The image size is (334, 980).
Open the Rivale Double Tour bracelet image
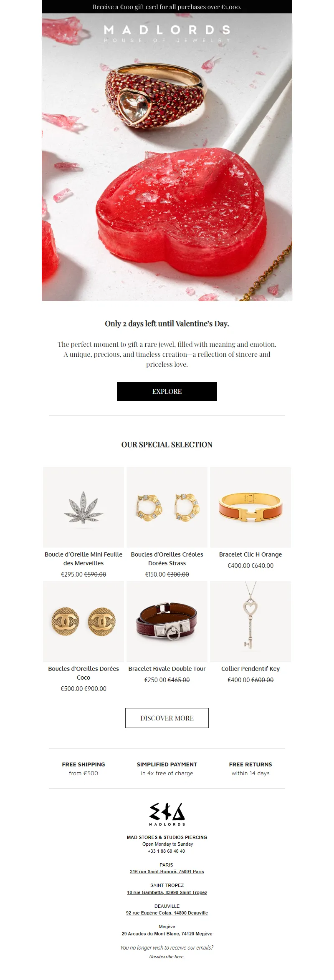tap(167, 621)
